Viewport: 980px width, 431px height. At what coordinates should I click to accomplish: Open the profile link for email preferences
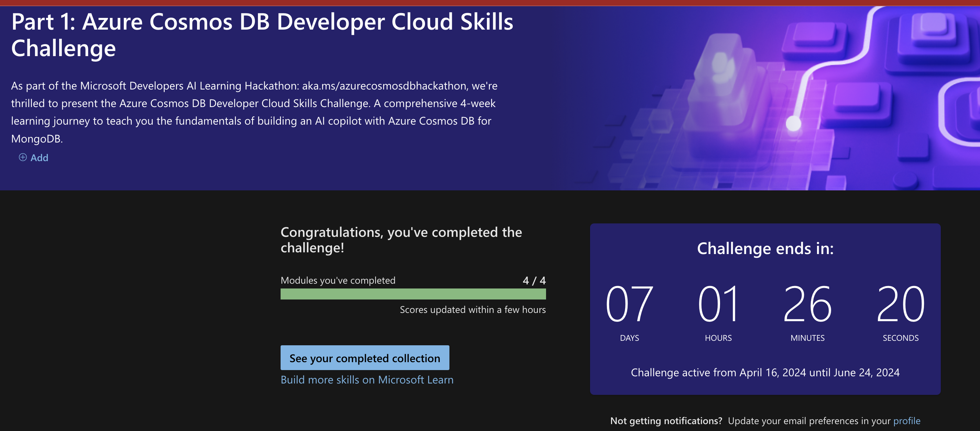[x=906, y=420]
